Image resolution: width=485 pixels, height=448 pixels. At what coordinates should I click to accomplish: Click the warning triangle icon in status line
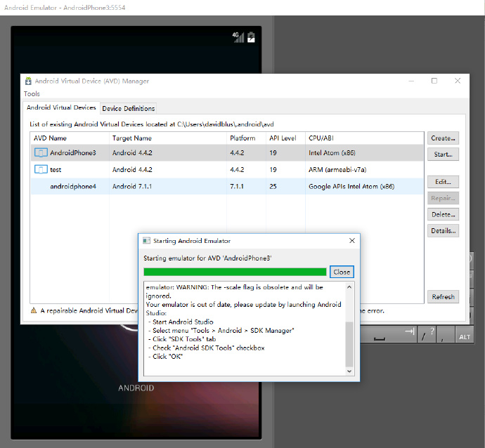[34, 310]
